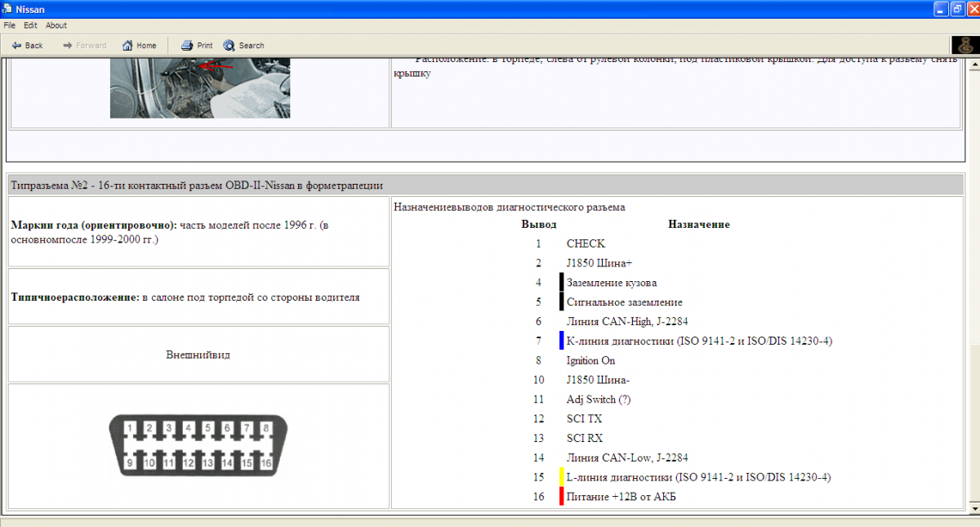This screenshot has height=527, width=980.
Task: Click the 'Назначение' column header
Action: click(698, 224)
